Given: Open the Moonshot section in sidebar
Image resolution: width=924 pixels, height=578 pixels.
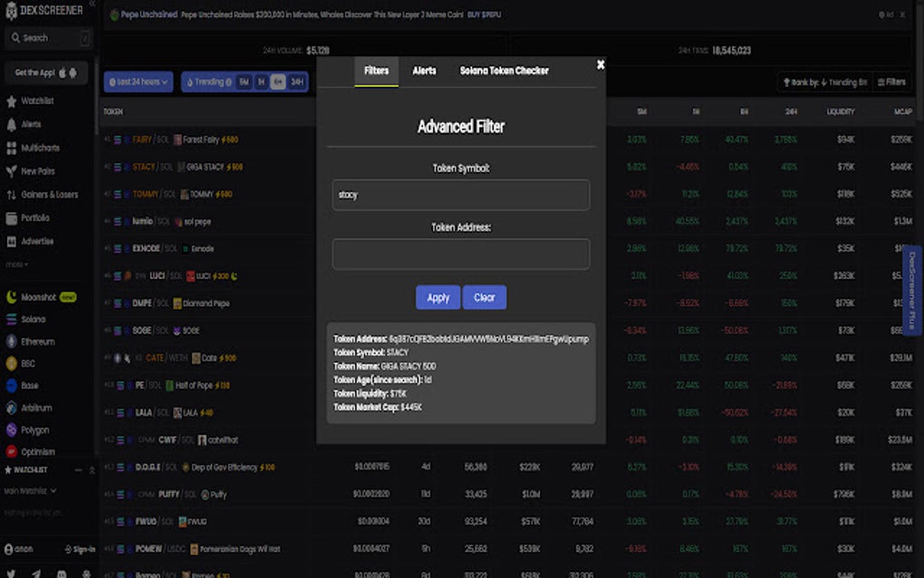Looking at the screenshot, I should tap(40, 295).
